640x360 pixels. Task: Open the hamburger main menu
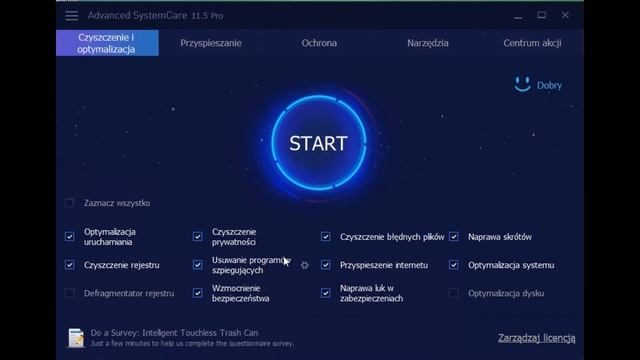click(x=71, y=16)
